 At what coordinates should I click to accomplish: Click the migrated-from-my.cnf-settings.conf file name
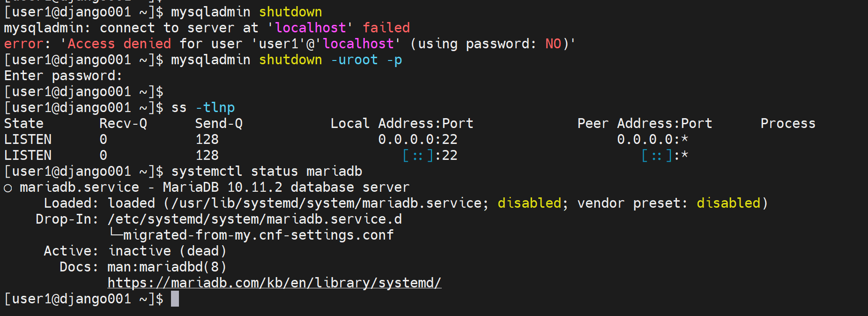tap(258, 235)
